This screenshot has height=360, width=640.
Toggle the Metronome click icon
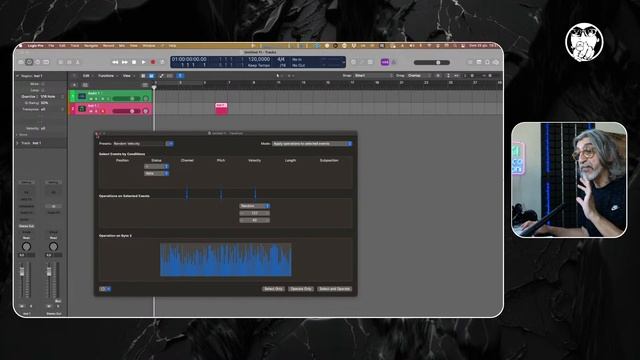coord(394,62)
